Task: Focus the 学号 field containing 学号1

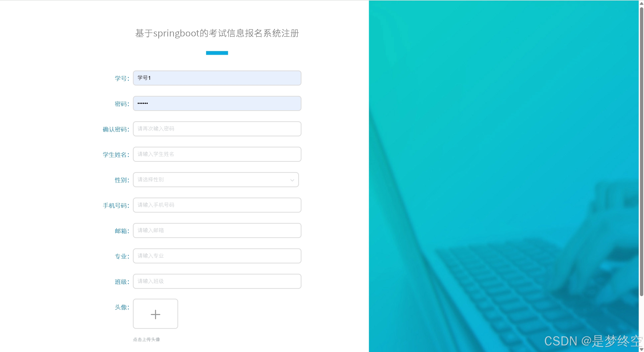Action: [x=217, y=78]
